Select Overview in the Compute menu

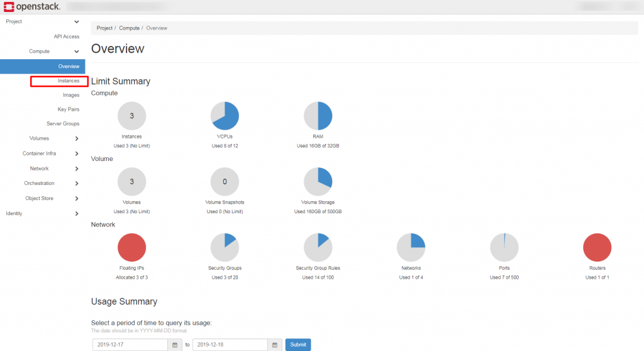coord(43,66)
